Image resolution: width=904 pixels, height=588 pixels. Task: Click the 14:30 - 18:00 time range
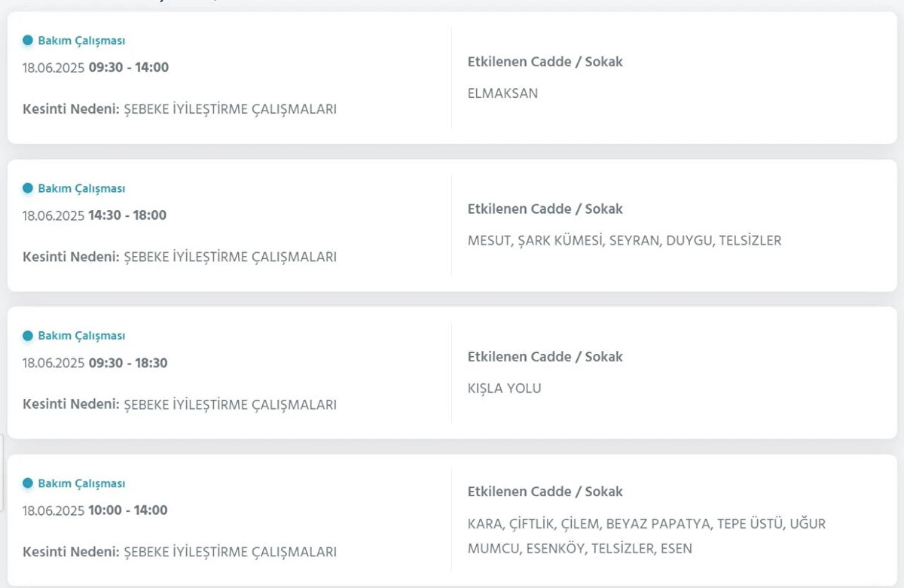tap(127, 215)
